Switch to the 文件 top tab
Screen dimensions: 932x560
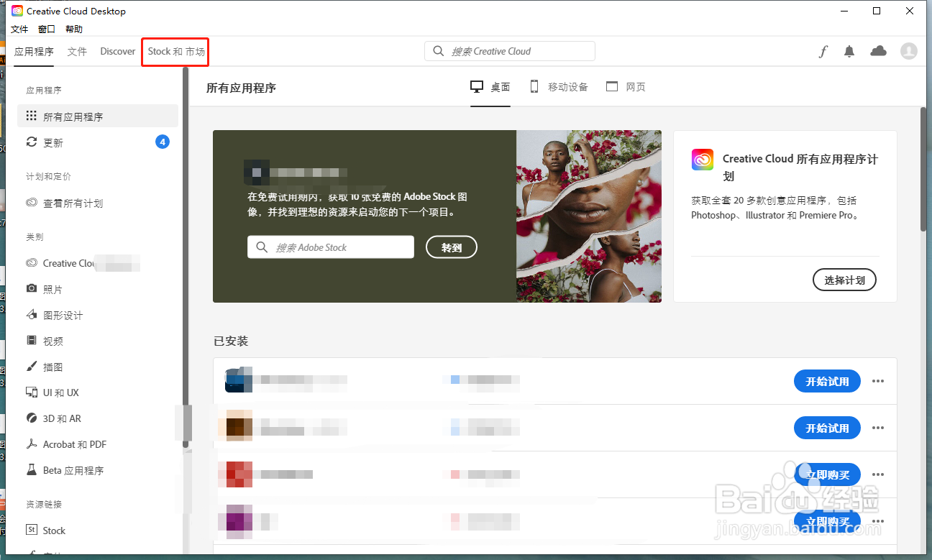coord(77,51)
